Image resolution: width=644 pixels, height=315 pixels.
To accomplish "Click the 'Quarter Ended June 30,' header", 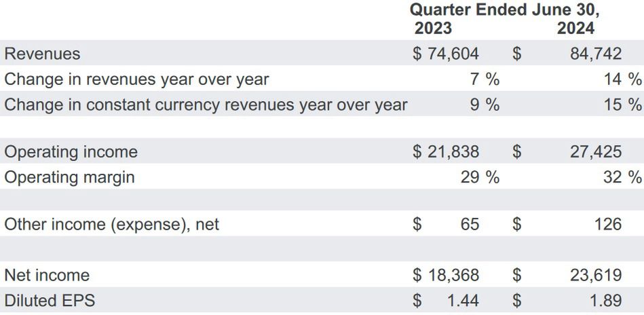I will (x=506, y=10).
